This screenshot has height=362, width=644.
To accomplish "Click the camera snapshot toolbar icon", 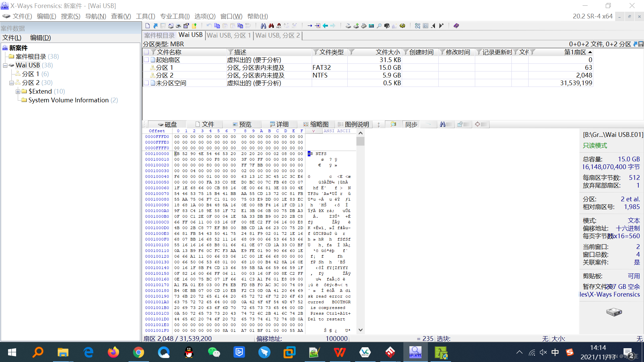I will coord(387,25).
